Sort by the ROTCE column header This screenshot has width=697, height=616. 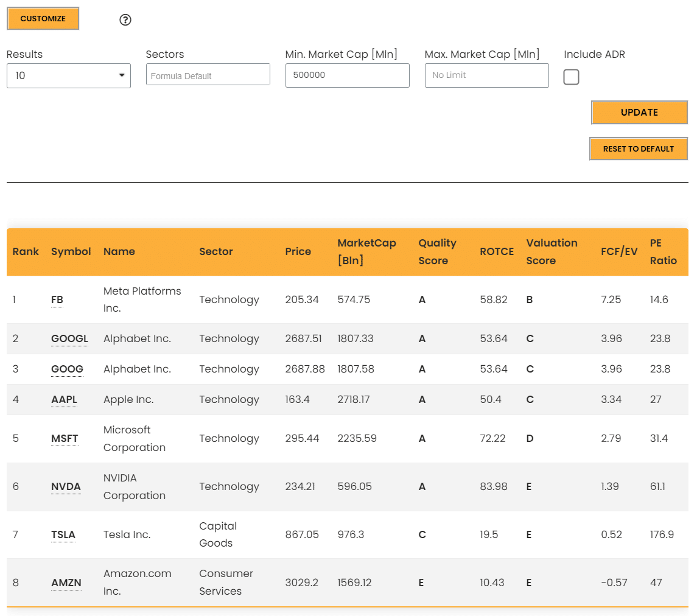(497, 251)
